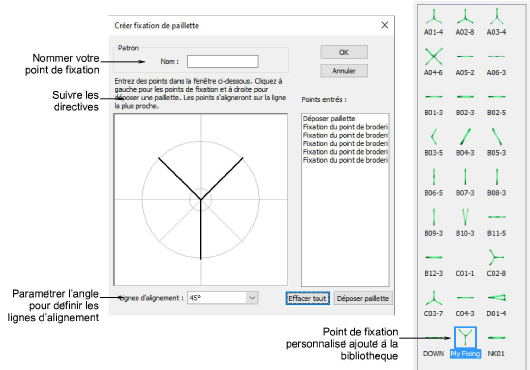Select the C02-8 fixing pattern

pyautogui.click(x=496, y=263)
